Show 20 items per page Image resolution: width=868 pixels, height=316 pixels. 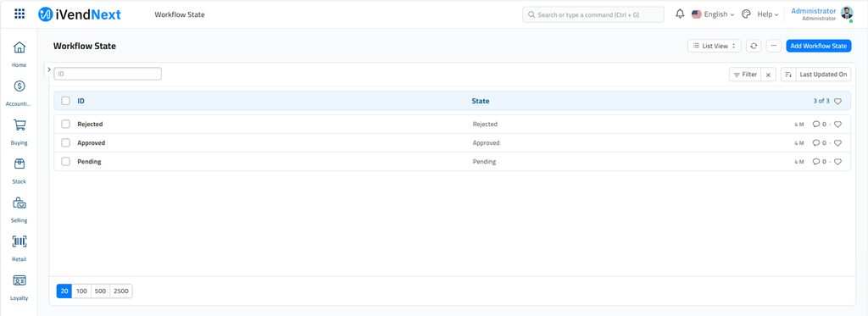(64, 291)
